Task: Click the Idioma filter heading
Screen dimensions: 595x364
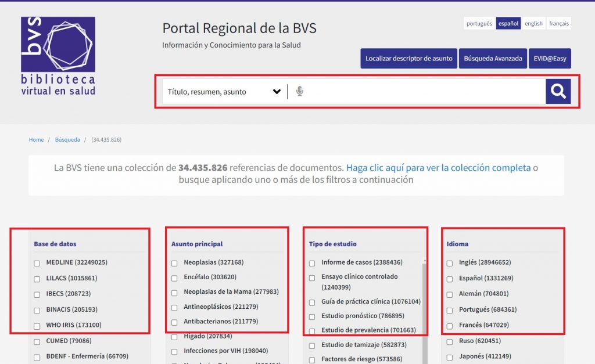Action: 457,244
